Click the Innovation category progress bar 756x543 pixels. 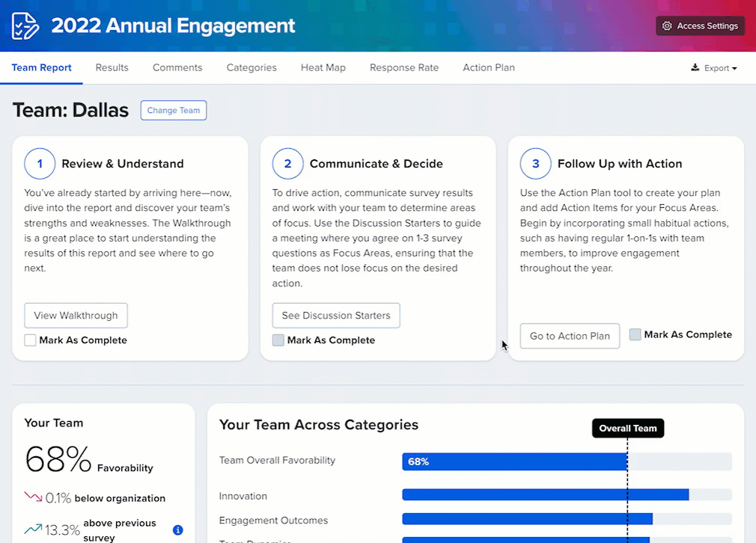[x=545, y=494]
